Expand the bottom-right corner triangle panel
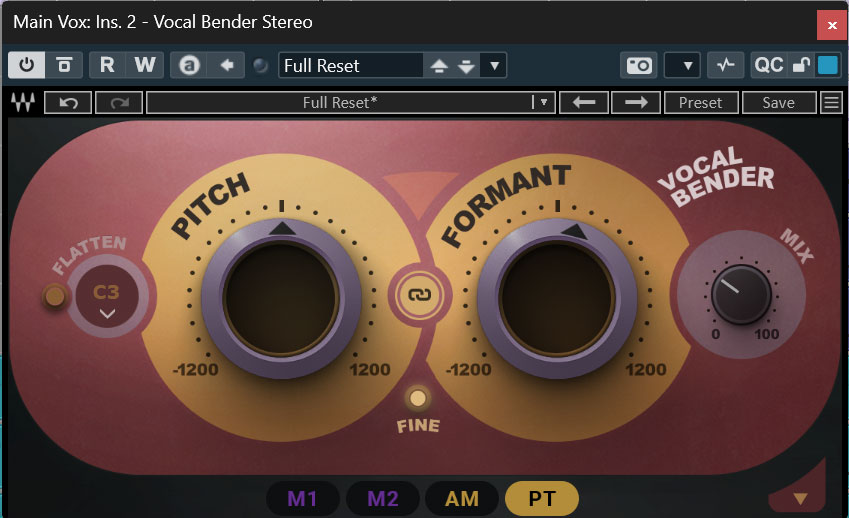The height and width of the screenshot is (518, 849). 799,497
